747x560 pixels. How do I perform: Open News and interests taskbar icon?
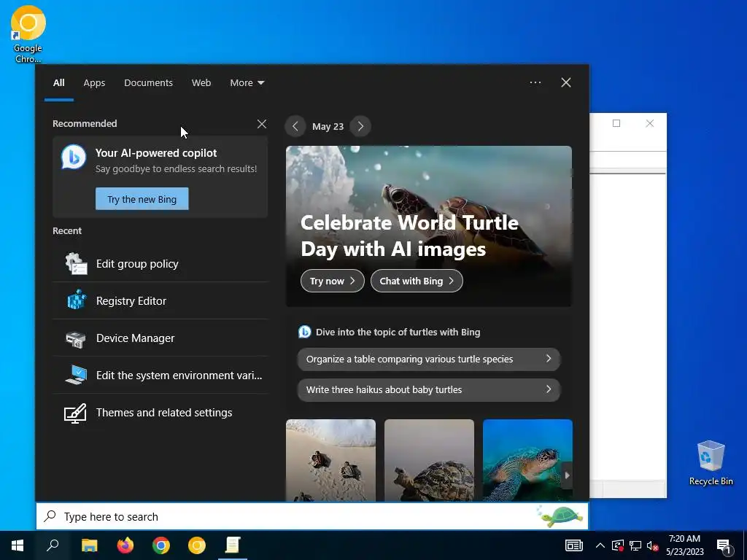[573, 545]
